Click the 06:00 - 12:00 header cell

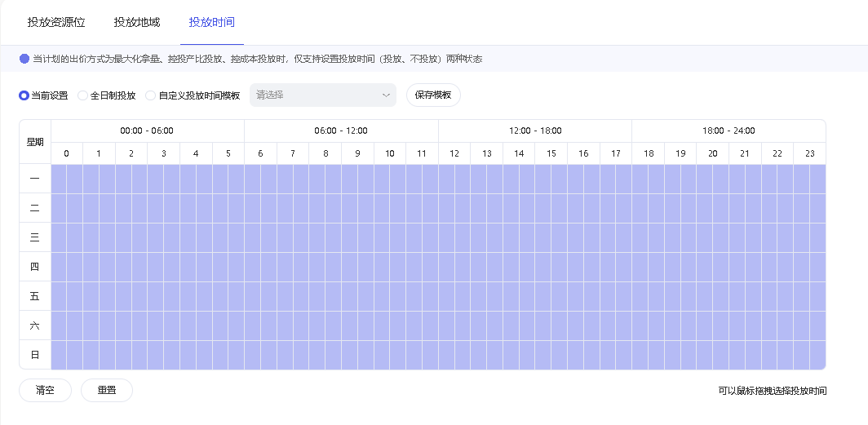point(341,131)
